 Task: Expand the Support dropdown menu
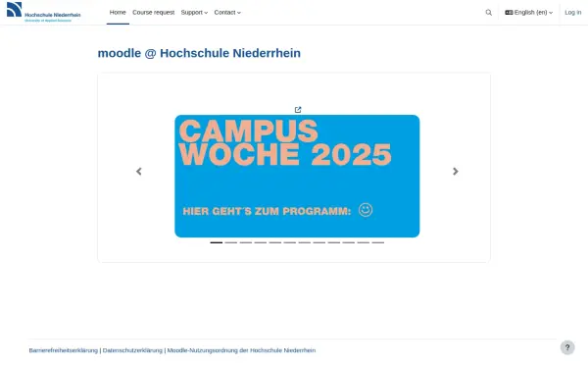(194, 13)
